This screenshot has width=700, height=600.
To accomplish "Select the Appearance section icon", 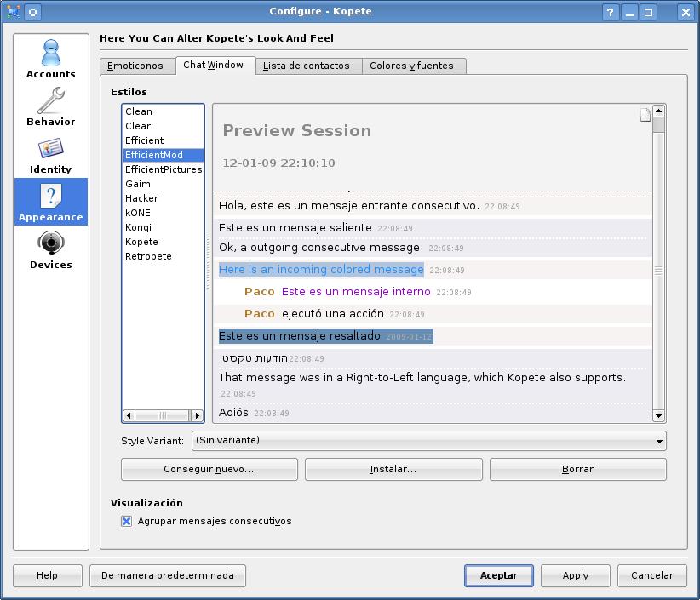I will (51, 202).
